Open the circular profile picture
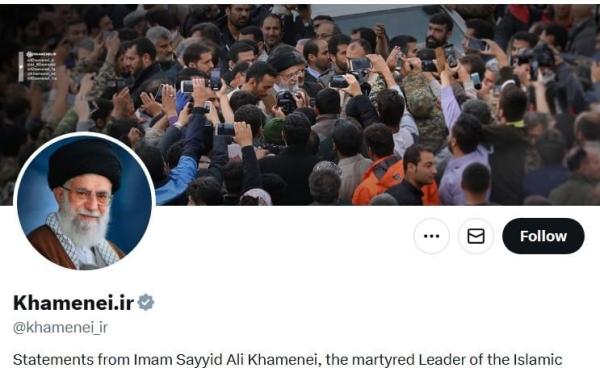The height and width of the screenshot is (368, 600). pyautogui.click(x=85, y=202)
